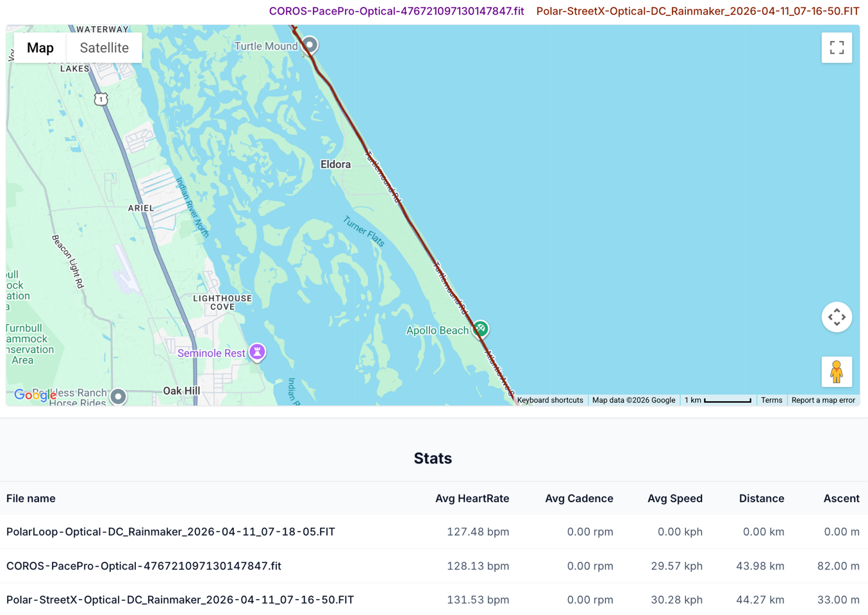The height and width of the screenshot is (615, 868).
Task: Click the Ariel map label
Action: (141, 208)
